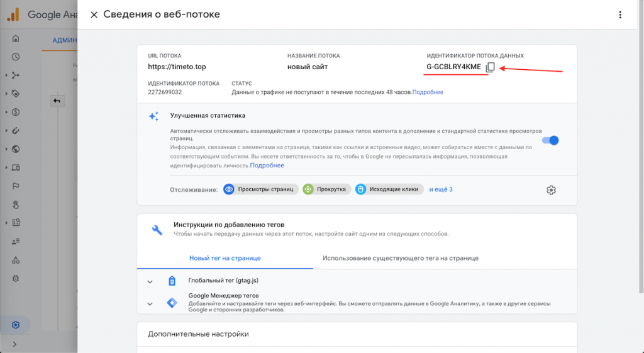This screenshot has height=353, width=644.
Task: Click 'Улучшенная статистика' heading
Action: tap(208, 116)
